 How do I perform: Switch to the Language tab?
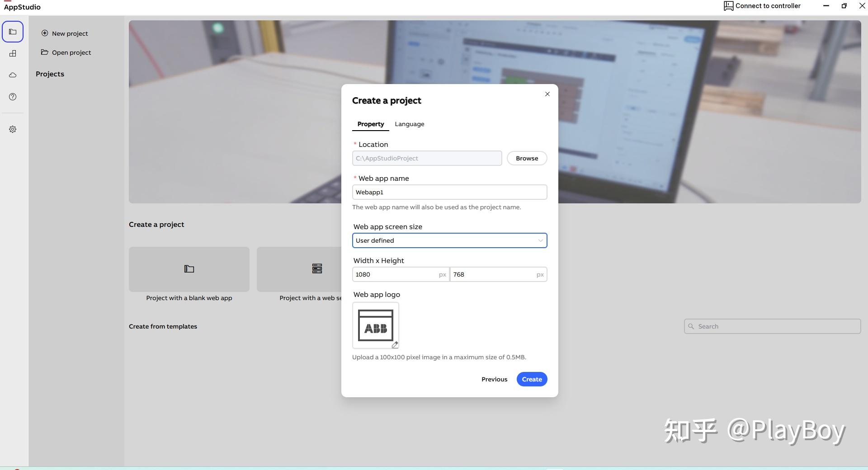410,124
